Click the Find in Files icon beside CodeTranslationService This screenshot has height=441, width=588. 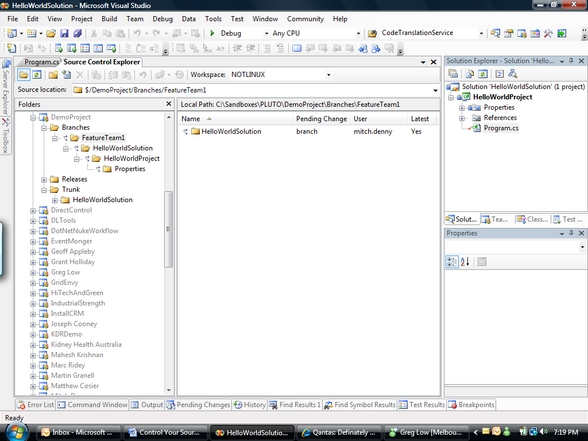[372, 33]
